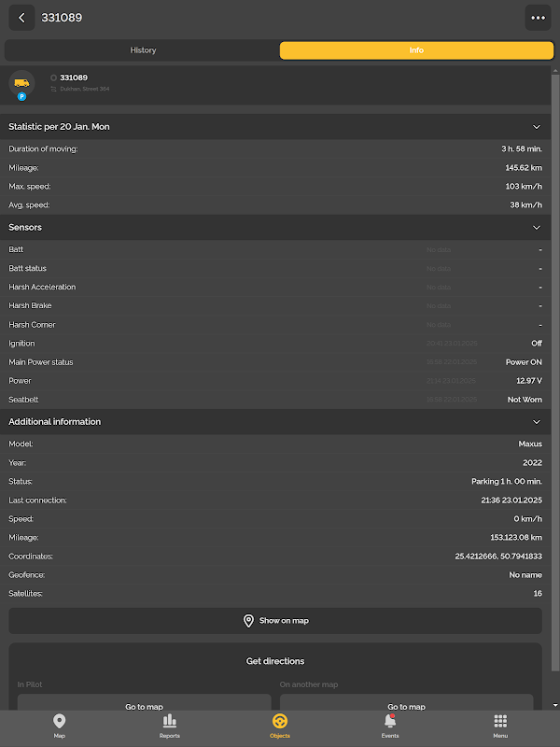Open Events bell notifications

click(390, 726)
